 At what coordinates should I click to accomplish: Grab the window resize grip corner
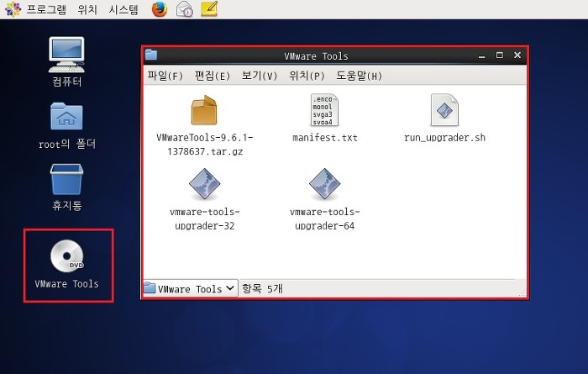point(522,292)
